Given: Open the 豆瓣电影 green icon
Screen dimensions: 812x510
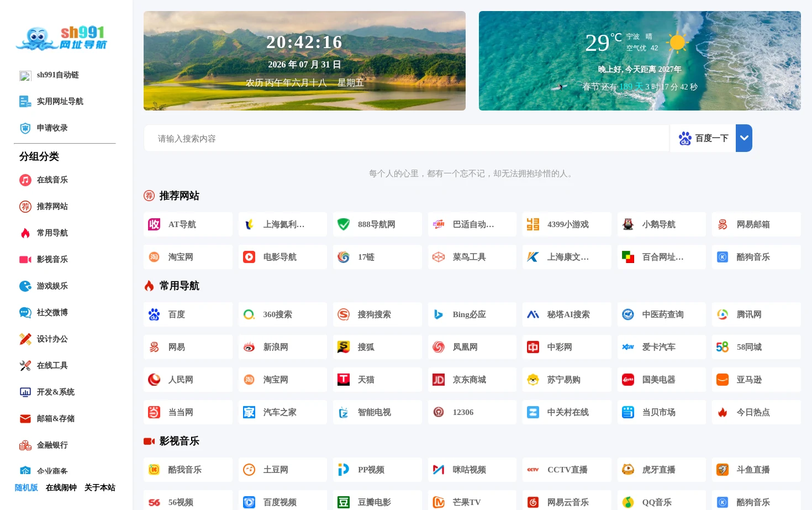Looking at the screenshot, I should [x=344, y=502].
